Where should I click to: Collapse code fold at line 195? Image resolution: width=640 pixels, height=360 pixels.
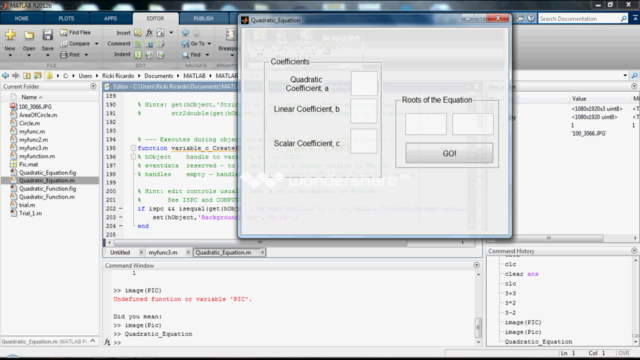[133, 148]
